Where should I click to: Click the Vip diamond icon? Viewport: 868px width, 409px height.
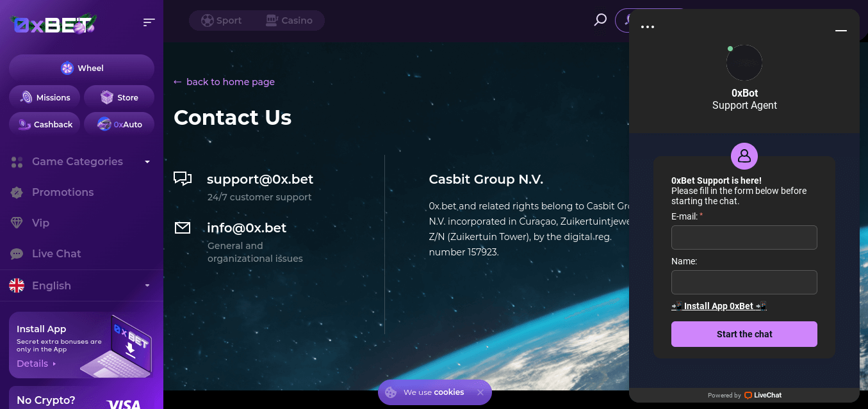[x=17, y=223]
